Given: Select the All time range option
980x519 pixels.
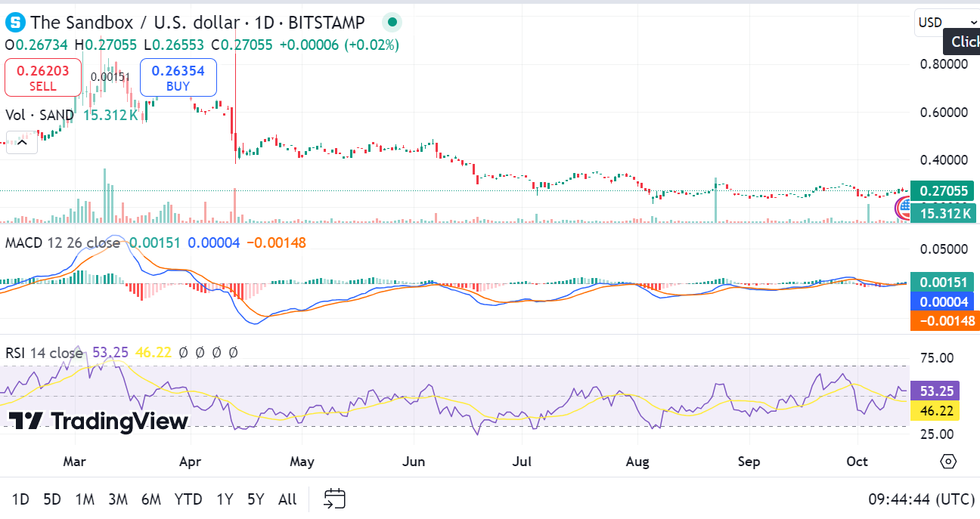Looking at the screenshot, I should [287, 499].
